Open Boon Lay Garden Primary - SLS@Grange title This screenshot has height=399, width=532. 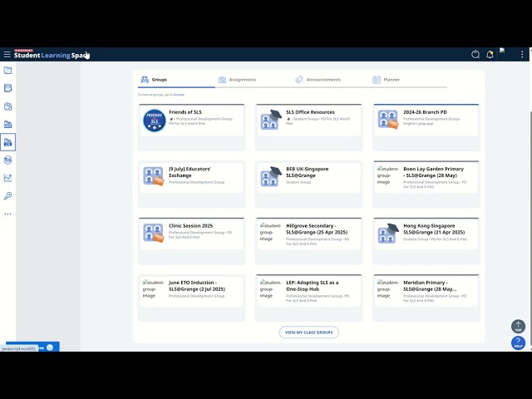434,172
